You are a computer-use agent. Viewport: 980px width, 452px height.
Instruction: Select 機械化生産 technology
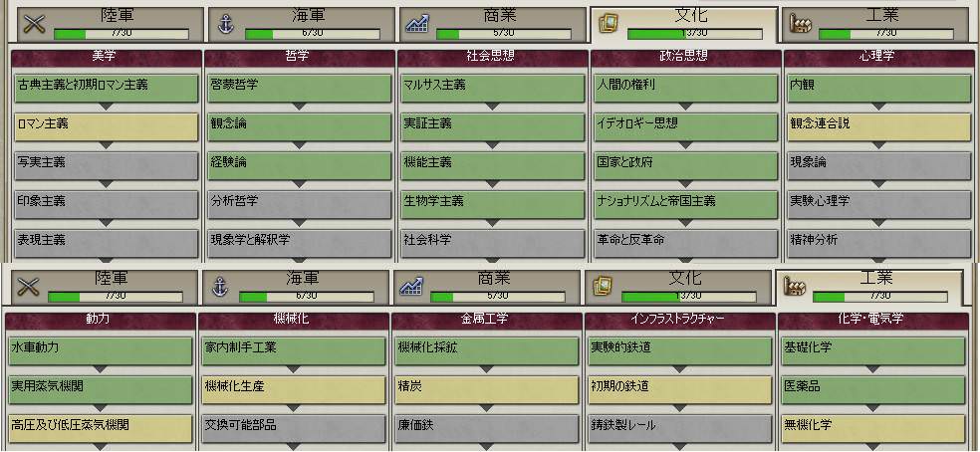(x=291, y=386)
